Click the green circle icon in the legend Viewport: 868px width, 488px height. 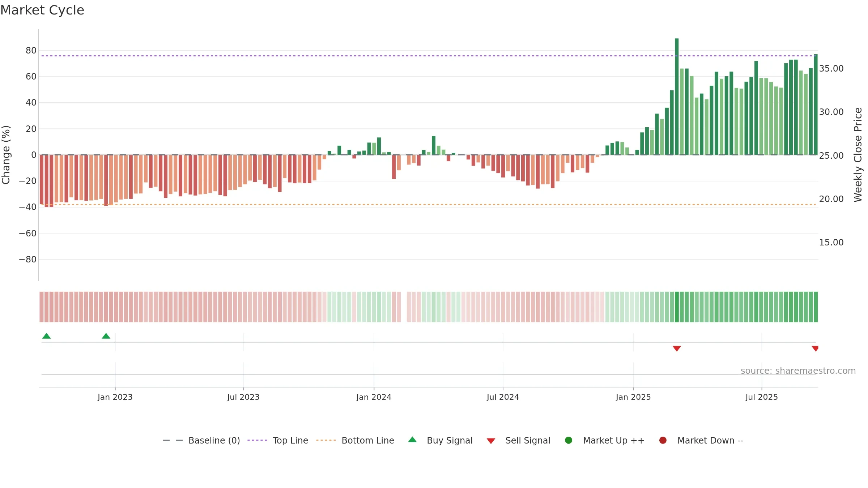(x=569, y=440)
